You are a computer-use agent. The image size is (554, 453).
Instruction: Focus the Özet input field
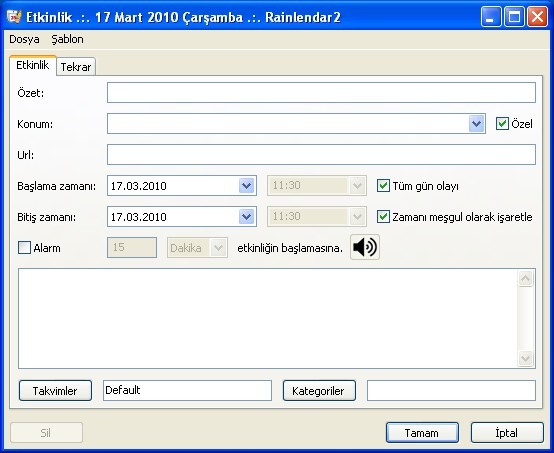(x=321, y=93)
